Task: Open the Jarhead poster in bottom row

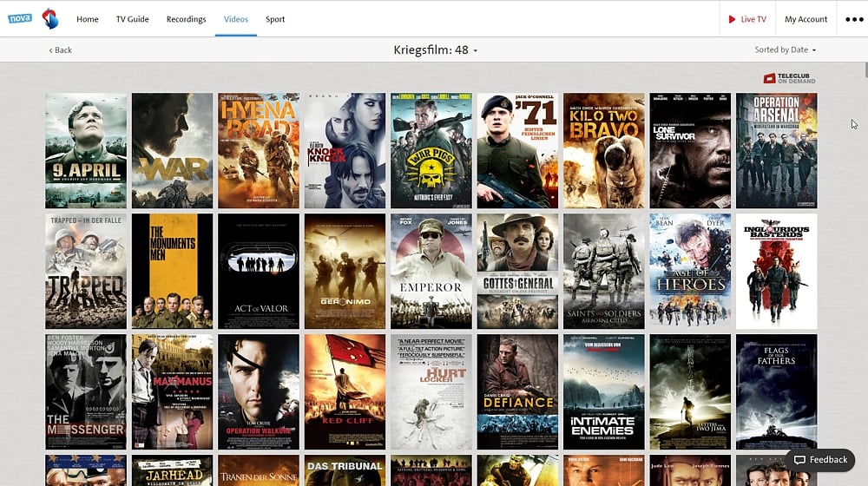Action: point(172,470)
